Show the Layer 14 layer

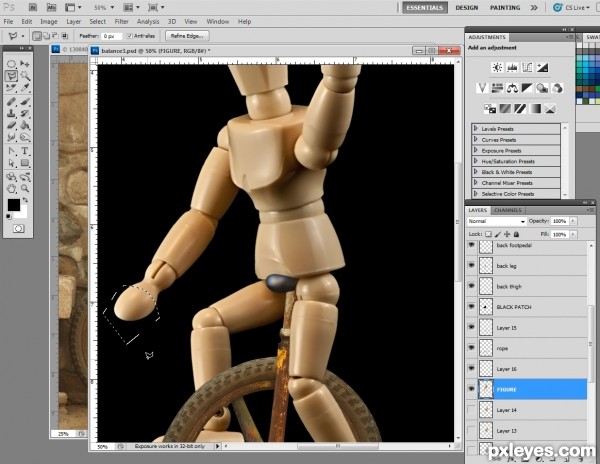click(471, 410)
